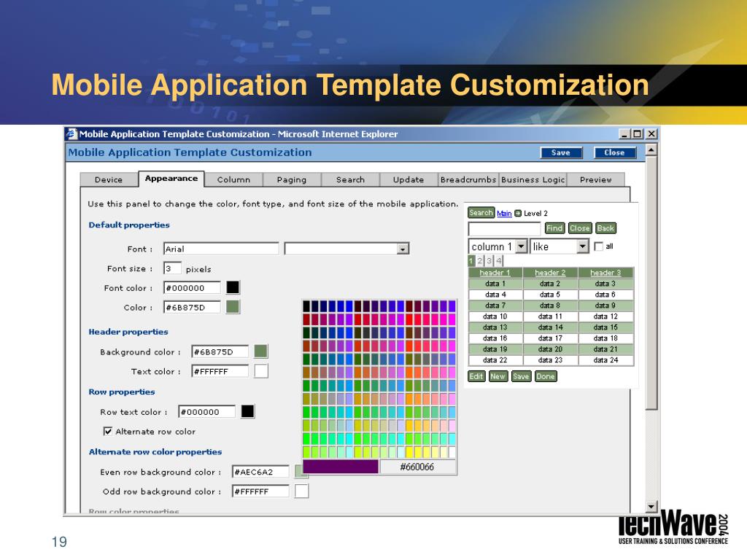Click the green Back button
The width and height of the screenshot is (747, 560).
pos(605,228)
